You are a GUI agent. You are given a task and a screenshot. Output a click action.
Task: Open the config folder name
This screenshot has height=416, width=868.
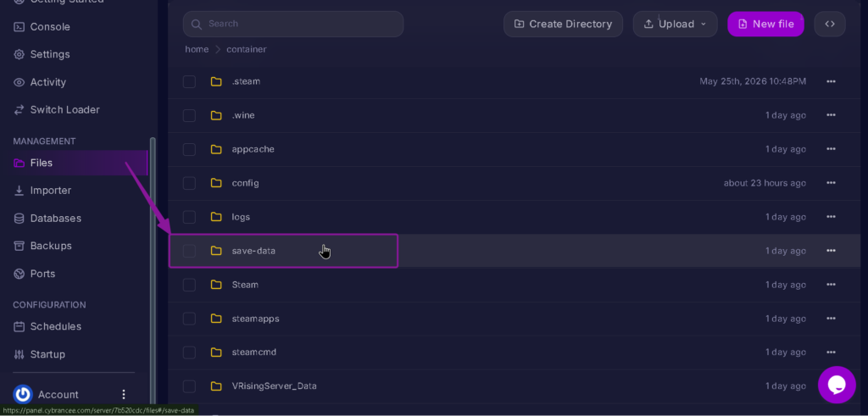[x=245, y=183]
